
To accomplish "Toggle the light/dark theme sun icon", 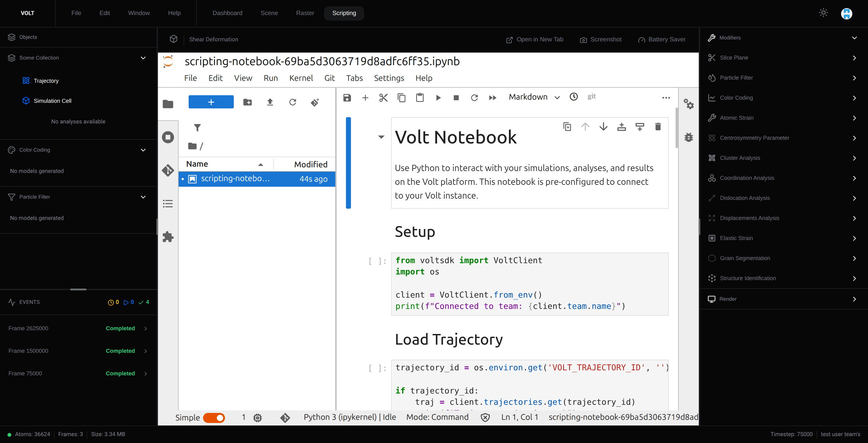I will [x=823, y=13].
